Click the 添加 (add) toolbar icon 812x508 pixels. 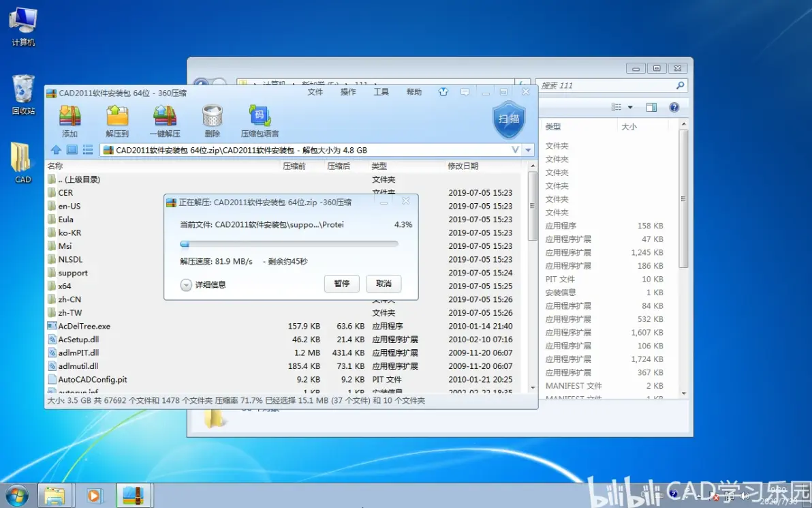click(x=70, y=116)
